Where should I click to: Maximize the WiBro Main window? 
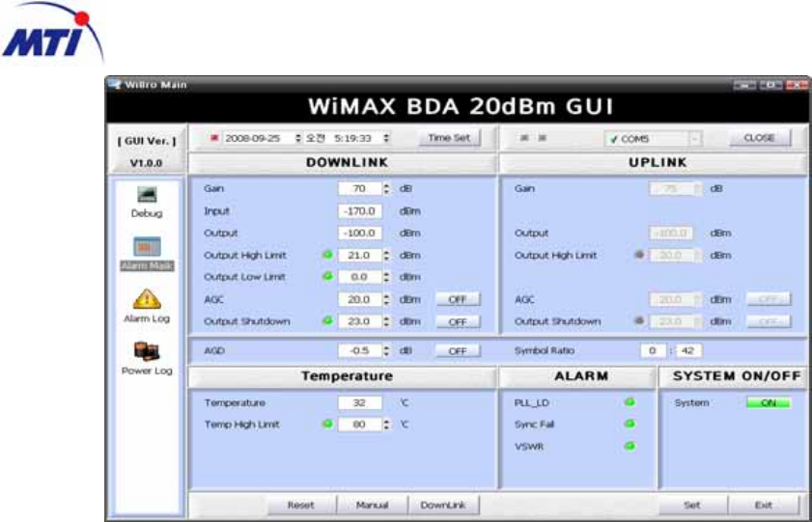point(771,85)
